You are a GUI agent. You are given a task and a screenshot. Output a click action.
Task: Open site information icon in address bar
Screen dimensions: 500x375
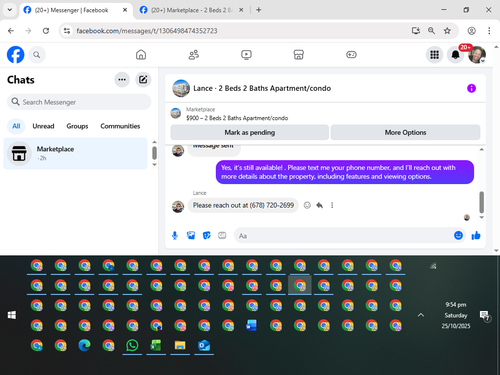tap(67, 31)
